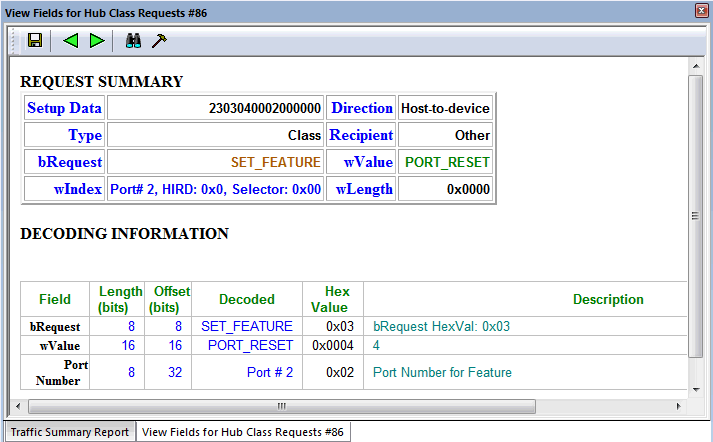
Task: Click vertical scrollbar up arrow
Action: coord(696,66)
